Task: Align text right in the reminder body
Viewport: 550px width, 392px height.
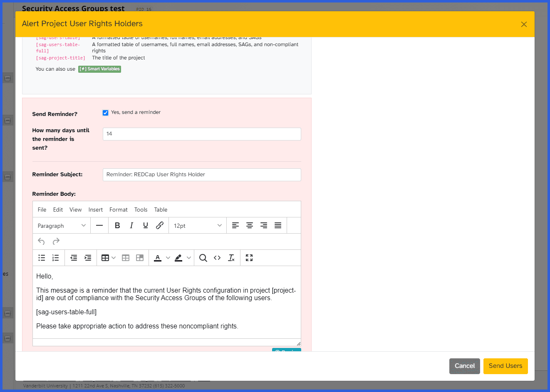Action: click(x=264, y=225)
